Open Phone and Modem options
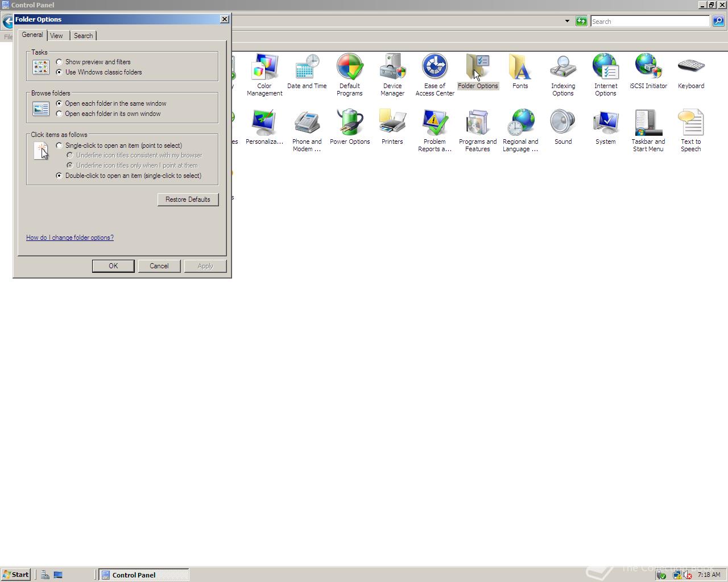The height and width of the screenshot is (582, 728). point(307,130)
